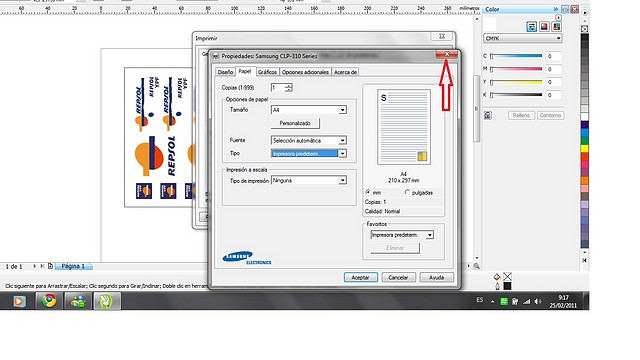Increase Copias with the up stepper

289,85
